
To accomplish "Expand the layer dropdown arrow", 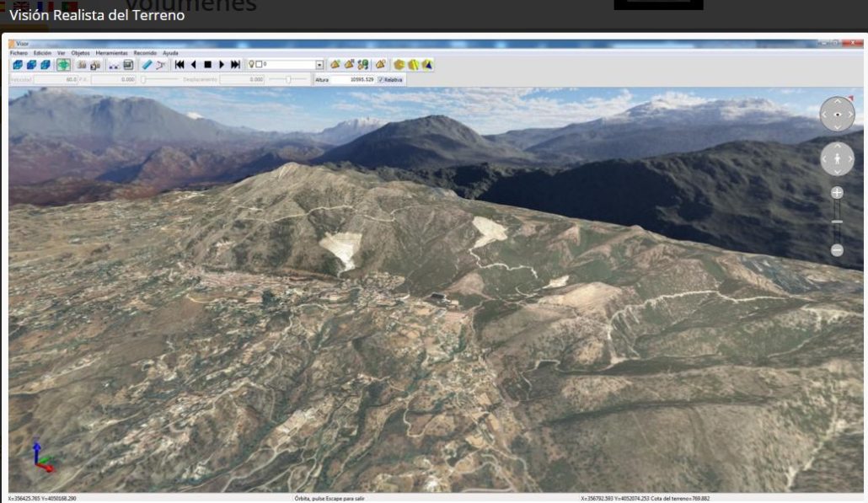I will [319, 65].
